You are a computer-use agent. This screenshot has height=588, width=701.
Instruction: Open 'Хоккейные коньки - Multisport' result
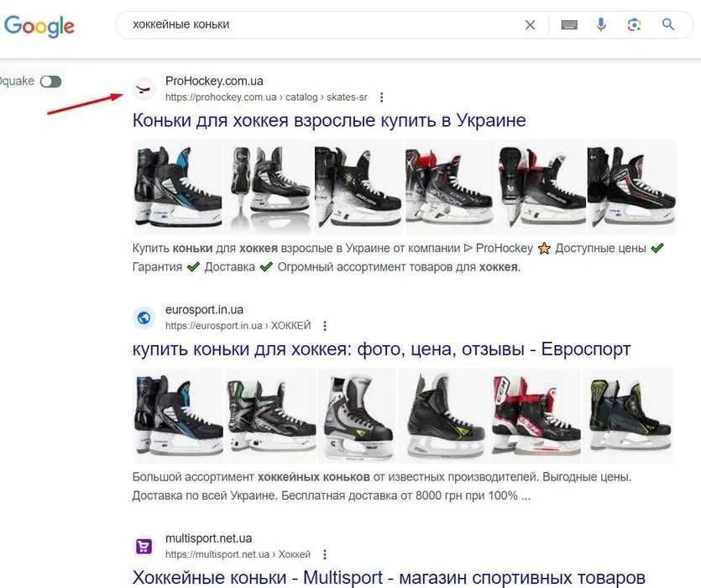point(389,577)
